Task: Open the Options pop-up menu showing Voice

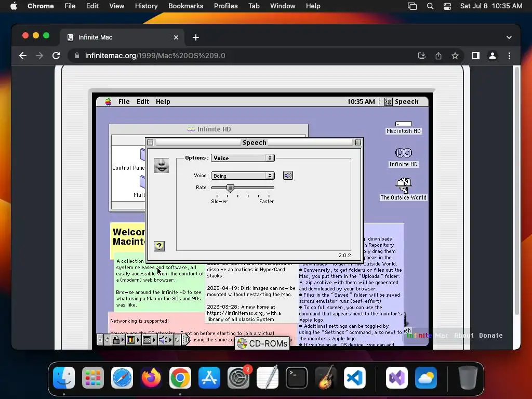Action: [243, 158]
